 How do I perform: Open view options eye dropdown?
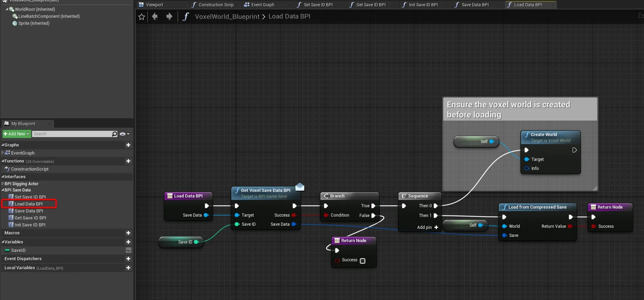[x=124, y=134]
